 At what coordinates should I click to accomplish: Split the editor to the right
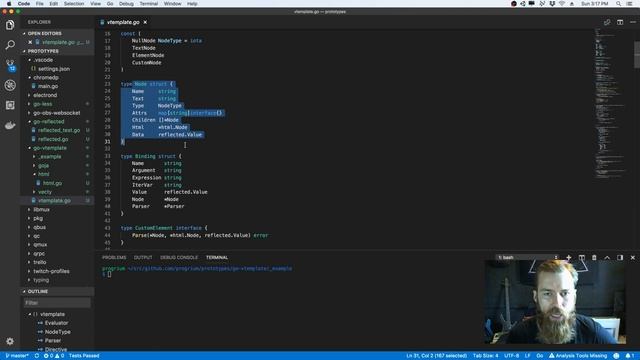coord(620,22)
